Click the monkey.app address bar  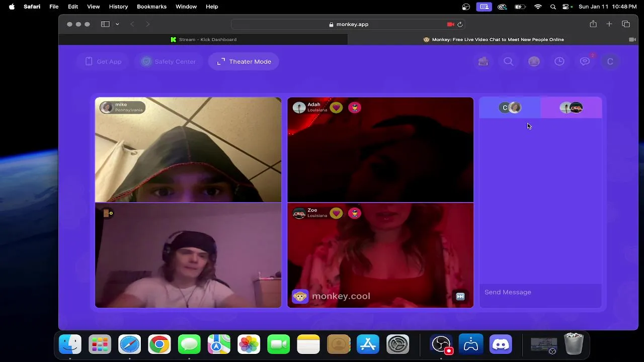348,24
